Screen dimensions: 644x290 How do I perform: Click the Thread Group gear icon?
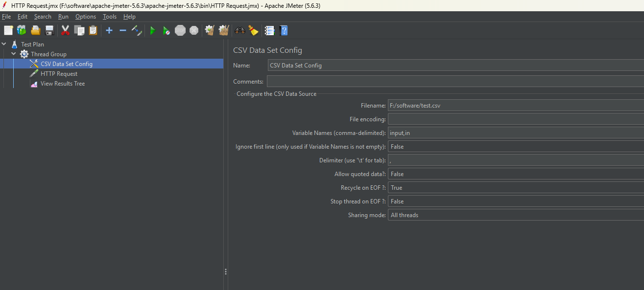24,54
